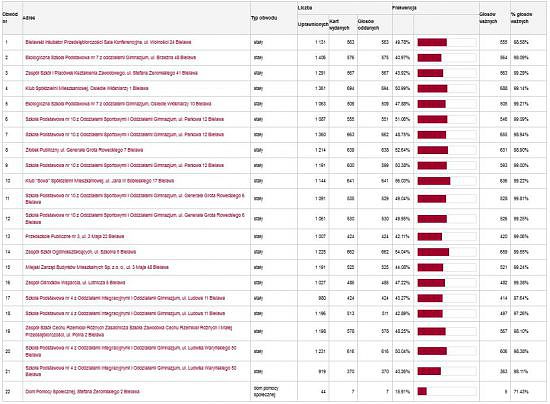The image size is (550, 404).
Task: Open the Przedszkole Publiczne nr 3 link
Action: pyautogui.click(x=75, y=236)
